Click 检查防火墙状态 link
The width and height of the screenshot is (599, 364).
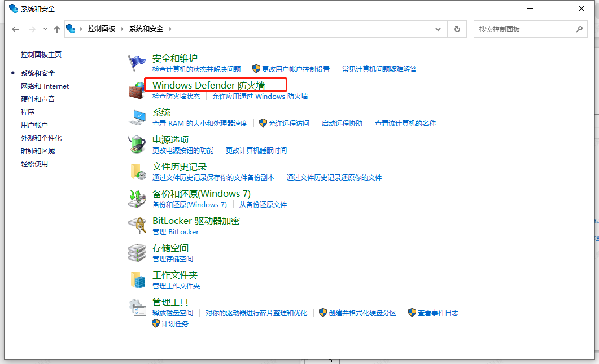176,97
